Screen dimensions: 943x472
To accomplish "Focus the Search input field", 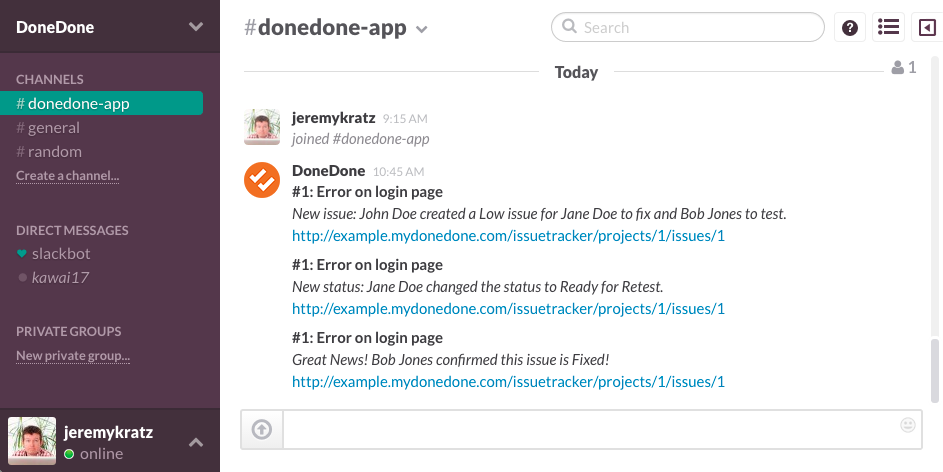I will pyautogui.click(x=687, y=27).
